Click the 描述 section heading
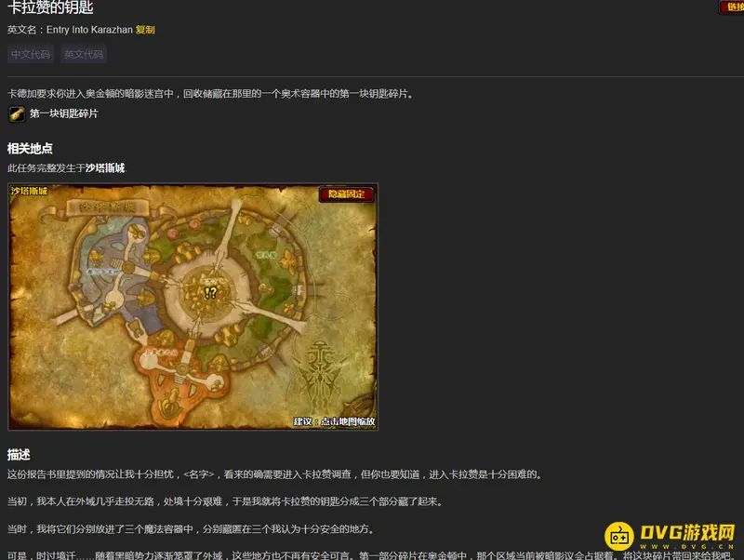 19,455
